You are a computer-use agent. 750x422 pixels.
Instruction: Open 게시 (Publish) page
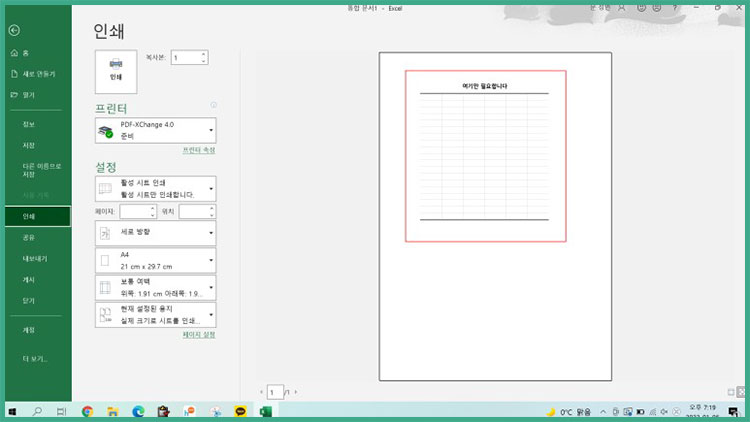click(x=38, y=279)
